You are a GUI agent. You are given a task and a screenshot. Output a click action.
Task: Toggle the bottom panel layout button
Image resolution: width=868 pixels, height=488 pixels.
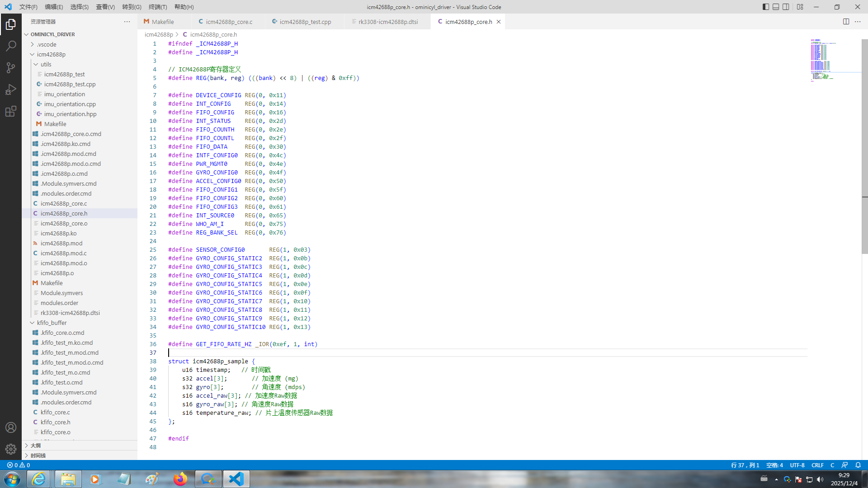click(x=776, y=7)
